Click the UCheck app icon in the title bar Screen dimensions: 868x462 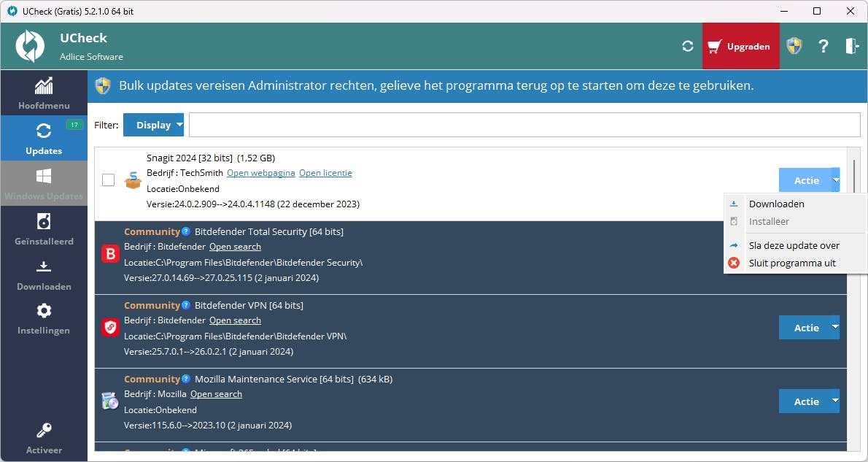click(x=12, y=11)
